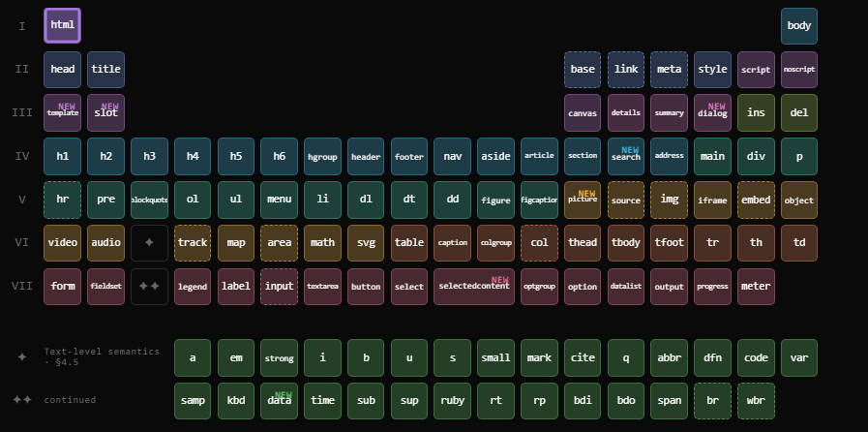Image resolution: width=868 pixels, height=432 pixels.
Task: Open the hgroup element tile
Action: pos(323,157)
